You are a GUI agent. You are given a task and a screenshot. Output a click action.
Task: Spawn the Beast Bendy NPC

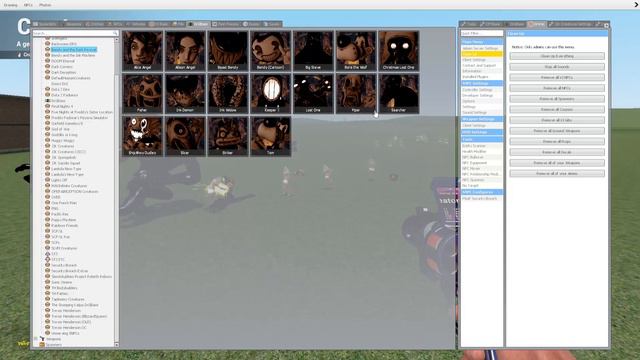pyautogui.click(x=228, y=51)
